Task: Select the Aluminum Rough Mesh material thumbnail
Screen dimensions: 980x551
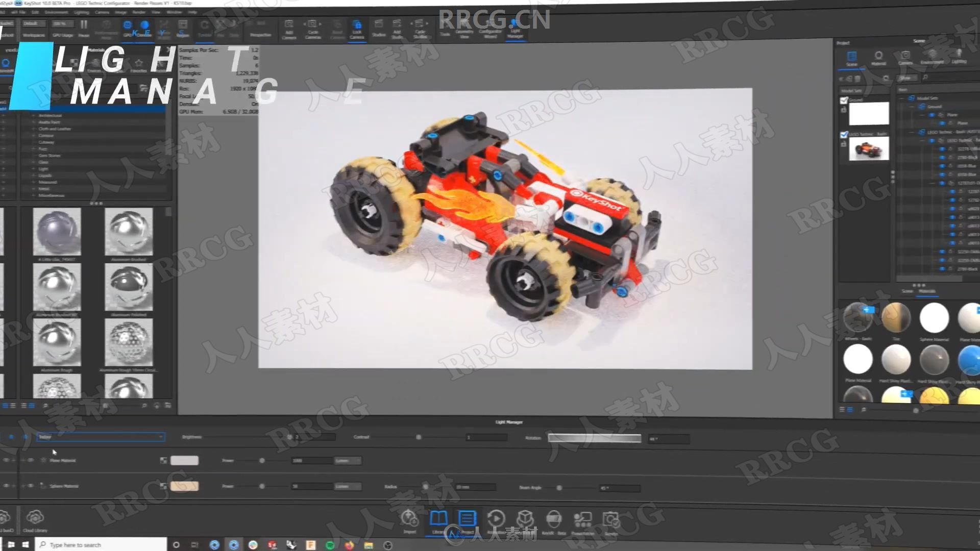Action: pos(129,343)
